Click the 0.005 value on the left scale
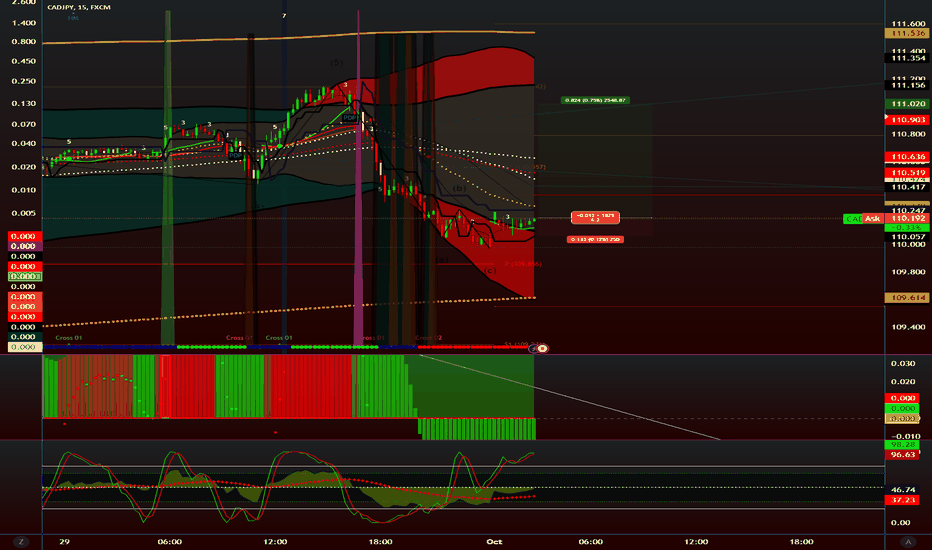932x550 pixels. (24, 213)
